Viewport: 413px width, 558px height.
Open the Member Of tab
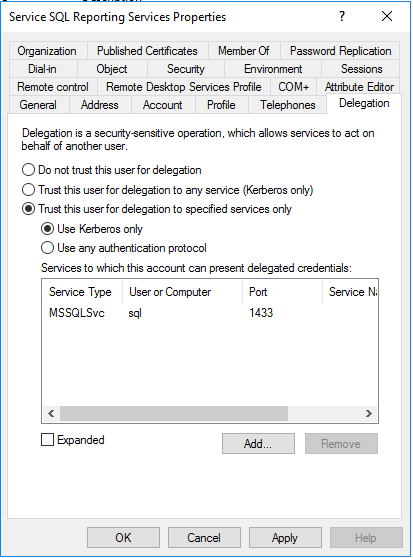244,51
